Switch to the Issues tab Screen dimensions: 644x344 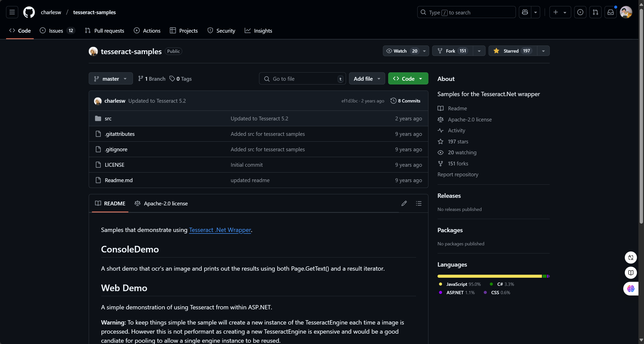click(x=57, y=31)
